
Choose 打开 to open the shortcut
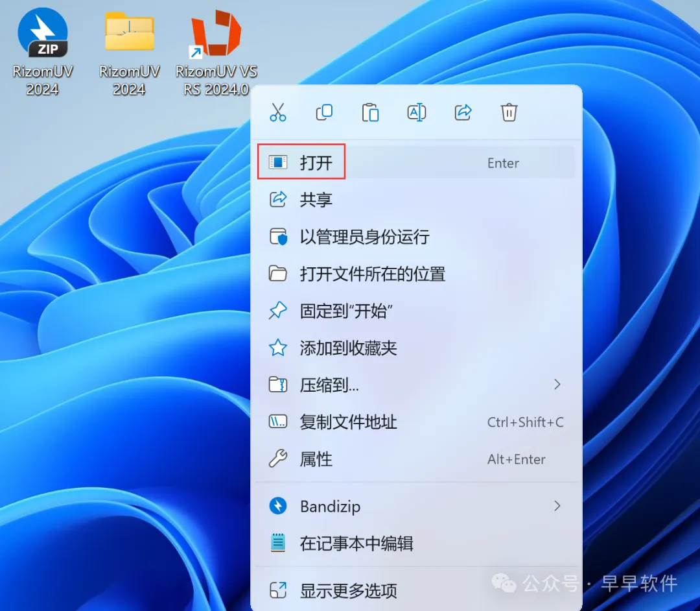click(x=416, y=163)
